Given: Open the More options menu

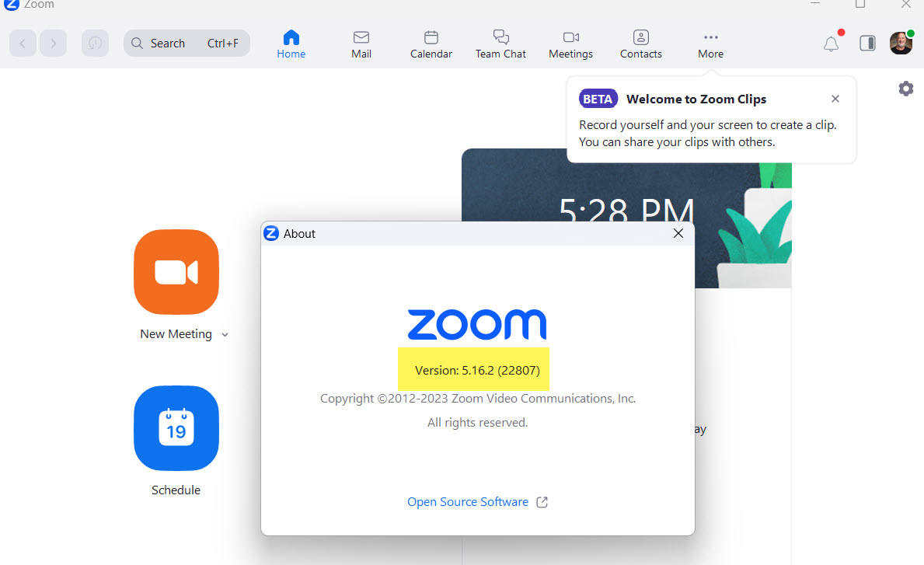Looking at the screenshot, I should [x=710, y=43].
